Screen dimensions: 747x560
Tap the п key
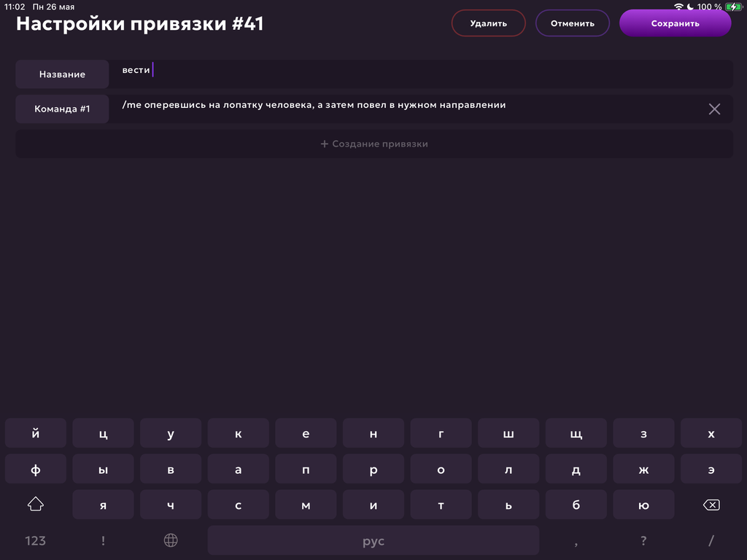[306, 469]
